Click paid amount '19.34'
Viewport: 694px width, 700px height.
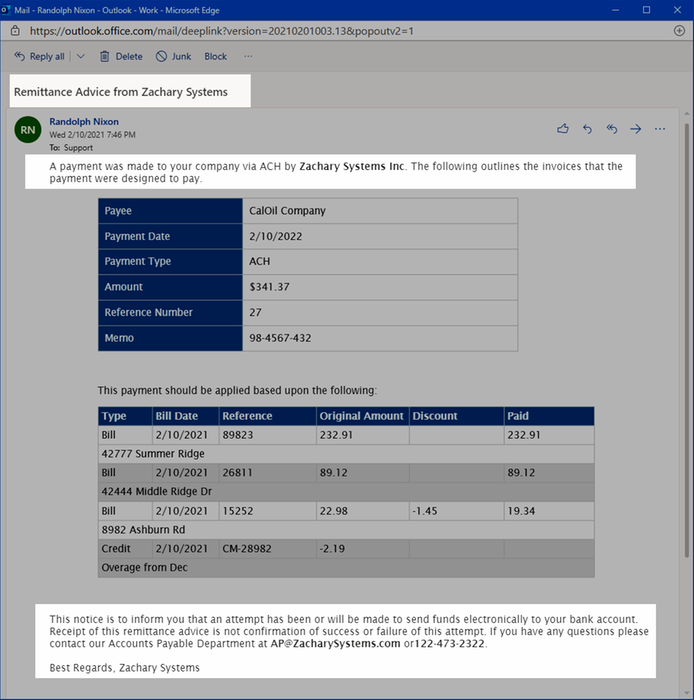521,511
